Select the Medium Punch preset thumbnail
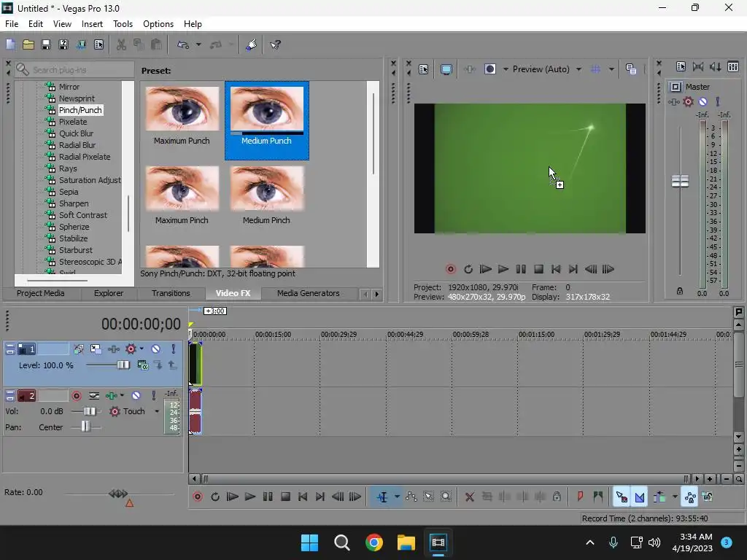 [267, 120]
